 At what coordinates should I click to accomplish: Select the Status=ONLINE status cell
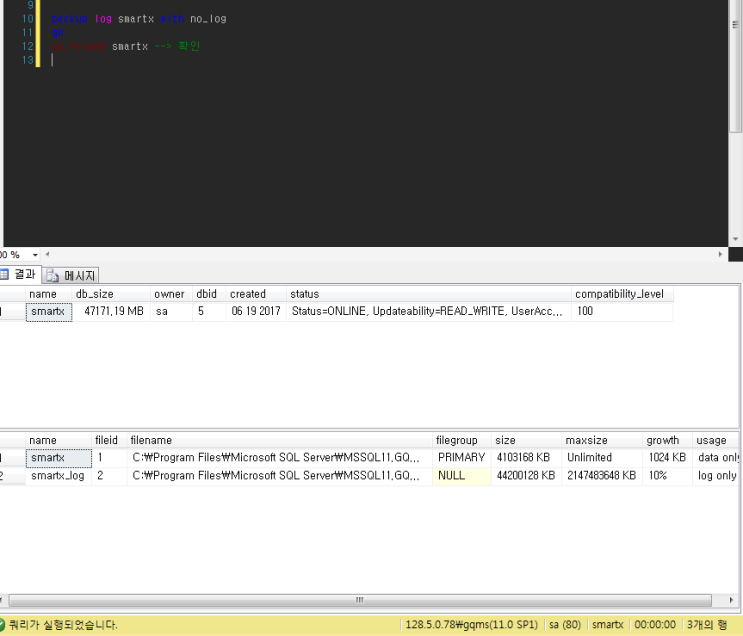tap(429, 311)
